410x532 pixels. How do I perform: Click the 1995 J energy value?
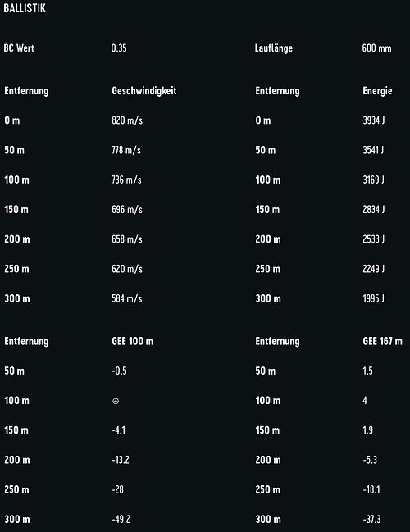pos(373,298)
